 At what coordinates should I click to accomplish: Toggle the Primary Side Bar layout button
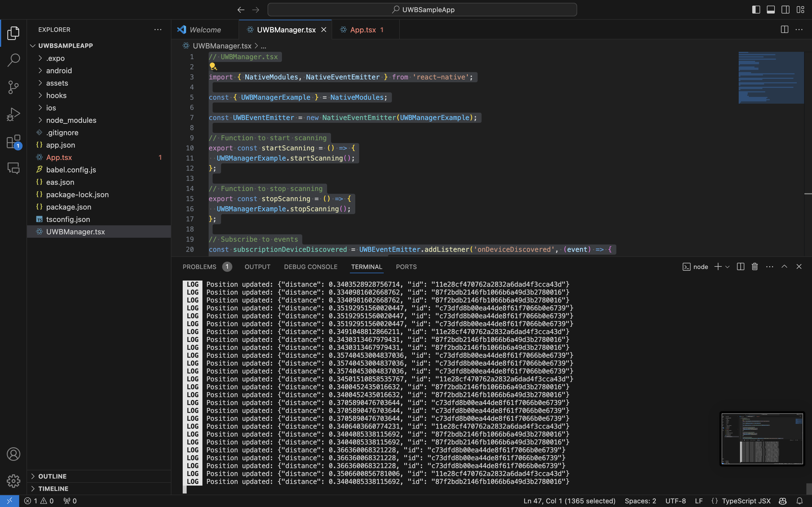point(756,10)
